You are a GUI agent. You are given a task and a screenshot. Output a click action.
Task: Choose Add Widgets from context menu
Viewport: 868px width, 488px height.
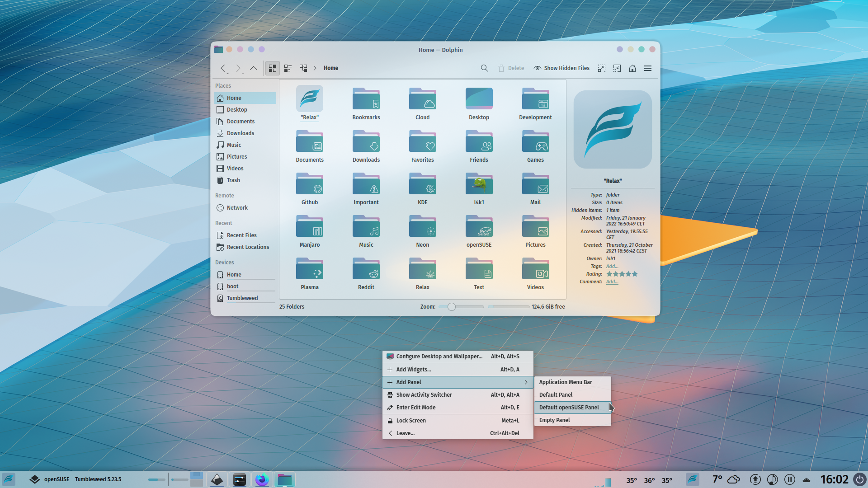(x=458, y=370)
